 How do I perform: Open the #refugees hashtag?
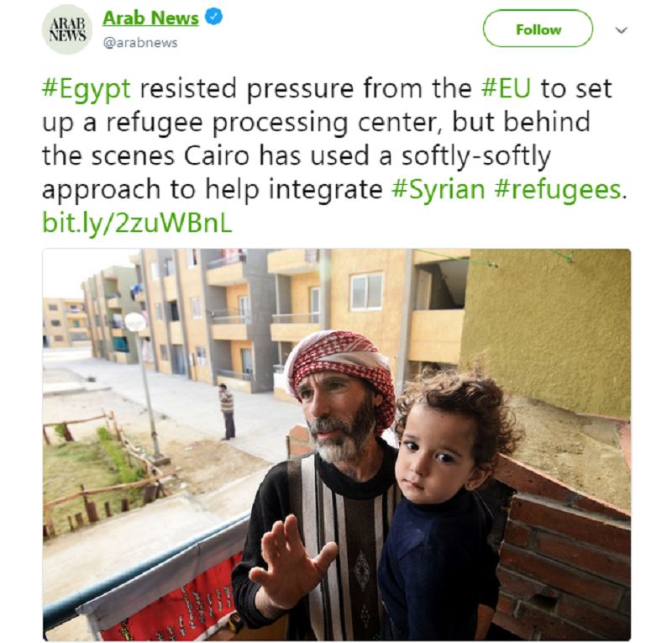(x=557, y=190)
